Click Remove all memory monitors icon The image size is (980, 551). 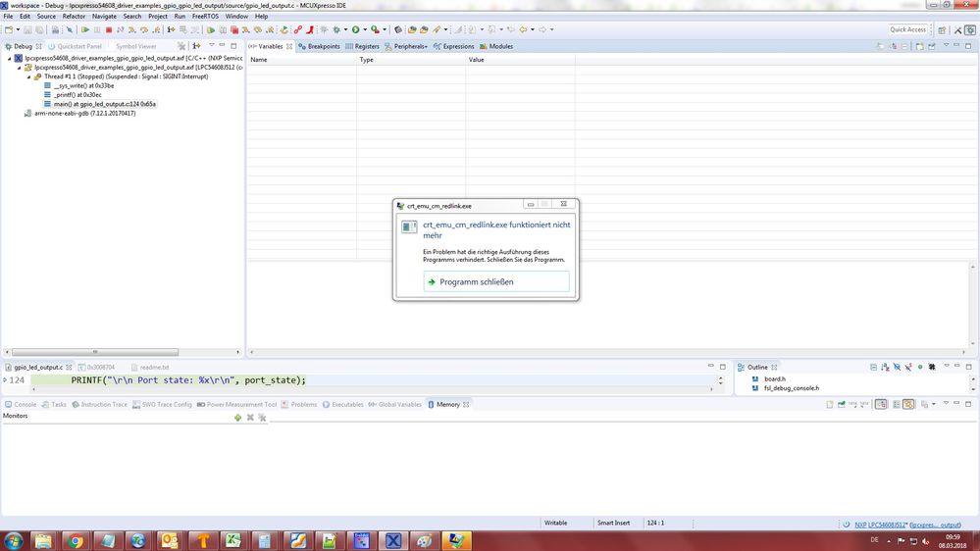(x=262, y=418)
